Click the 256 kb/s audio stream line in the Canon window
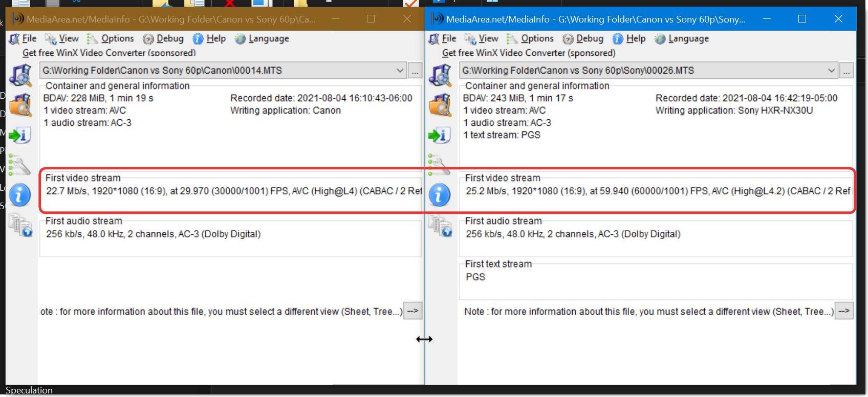Viewport: 868px width, 397px height. [154, 234]
